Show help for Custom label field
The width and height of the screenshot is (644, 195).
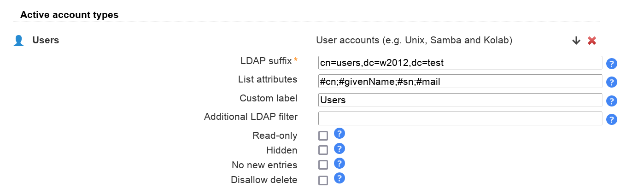click(x=611, y=101)
